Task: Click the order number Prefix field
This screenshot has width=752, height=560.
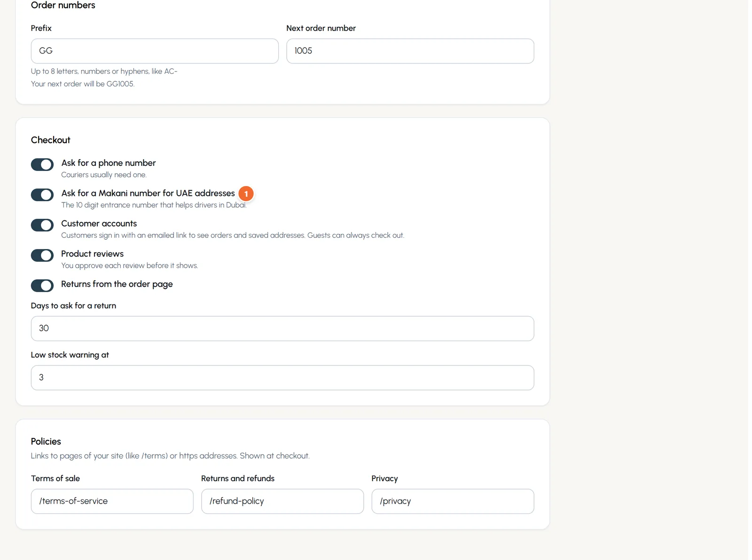Action: pyautogui.click(x=155, y=51)
